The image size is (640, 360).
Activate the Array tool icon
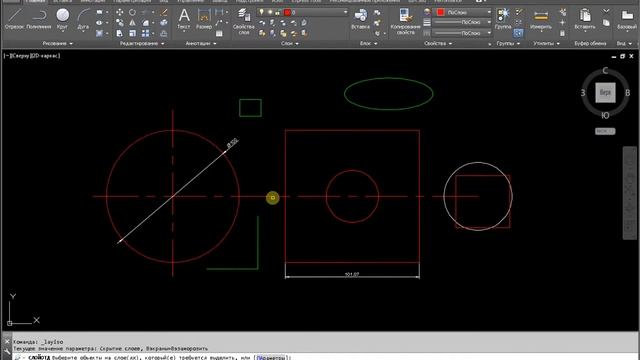coord(145,33)
